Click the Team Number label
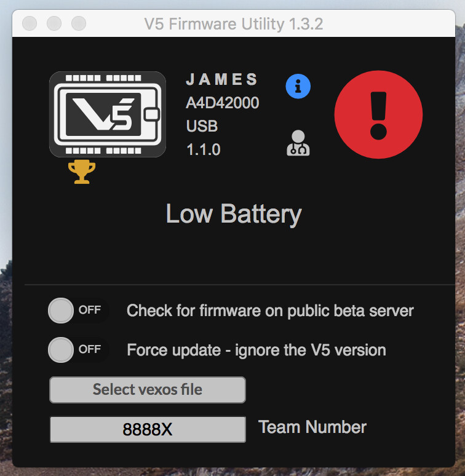Screen dimensions: 465x476 pos(312,427)
